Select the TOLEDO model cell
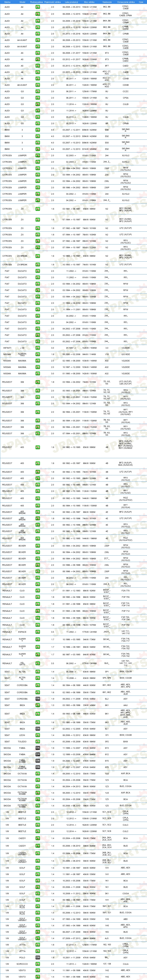This screenshot has height=980, width=147. coord(22,741)
